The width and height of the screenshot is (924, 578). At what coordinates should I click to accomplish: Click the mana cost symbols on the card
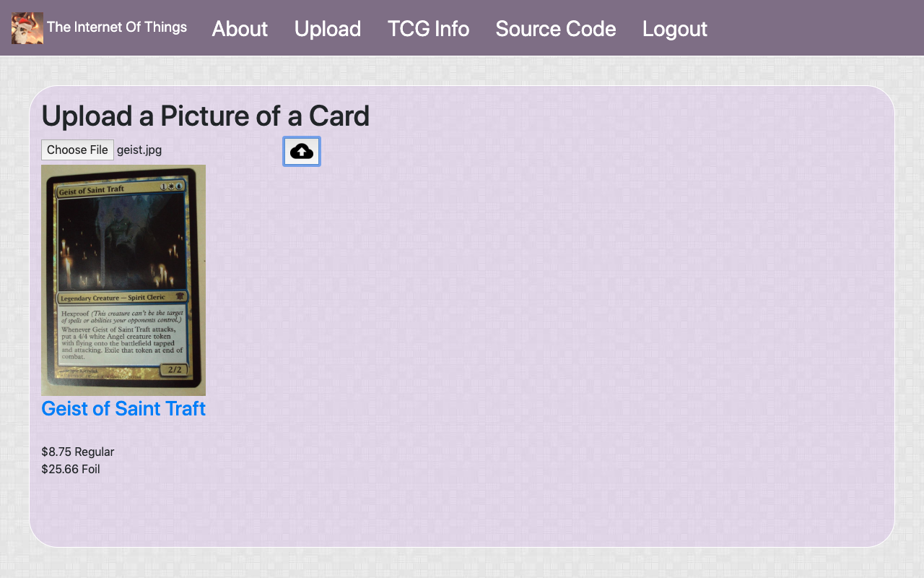click(x=171, y=188)
